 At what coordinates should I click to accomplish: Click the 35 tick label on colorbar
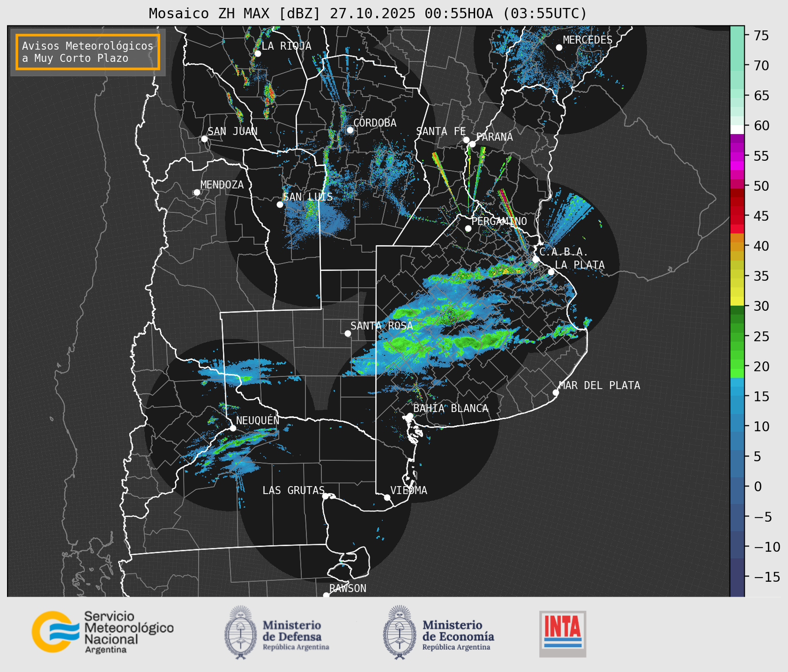(761, 276)
